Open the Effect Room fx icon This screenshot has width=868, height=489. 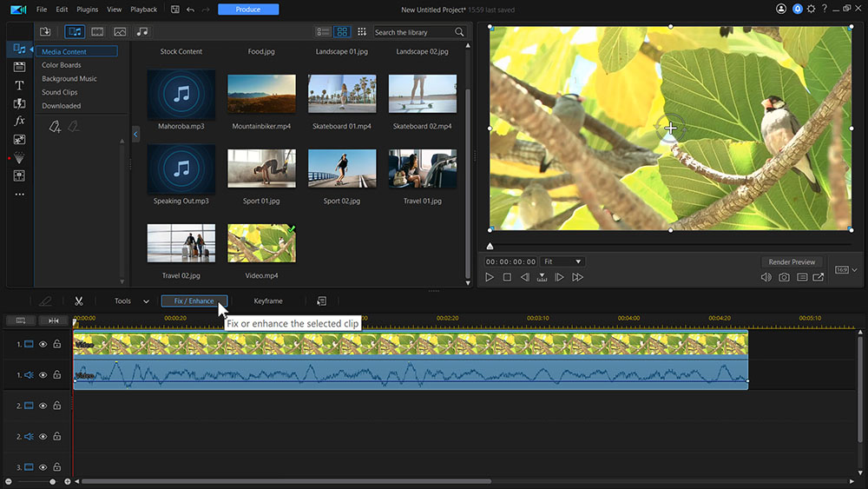coord(19,121)
